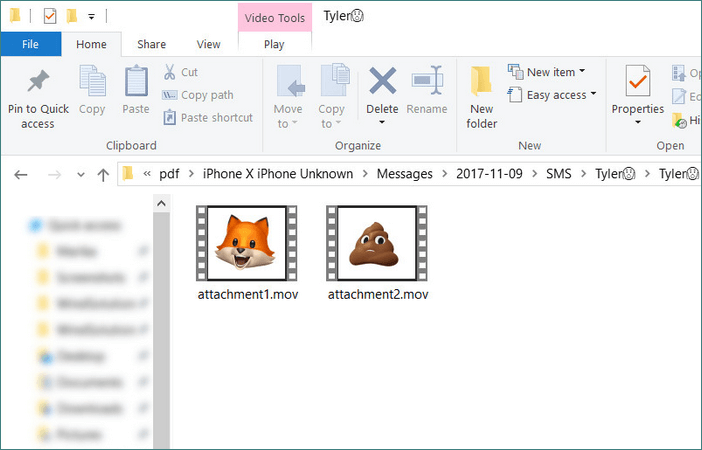This screenshot has width=702, height=450.
Task: Open the File menu tab
Action: coord(30,44)
